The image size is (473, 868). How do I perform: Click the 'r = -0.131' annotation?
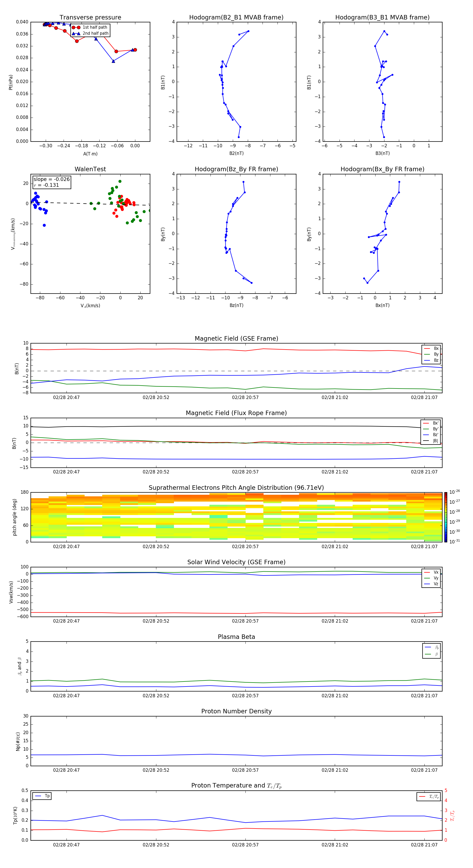pyautogui.click(x=47, y=185)
